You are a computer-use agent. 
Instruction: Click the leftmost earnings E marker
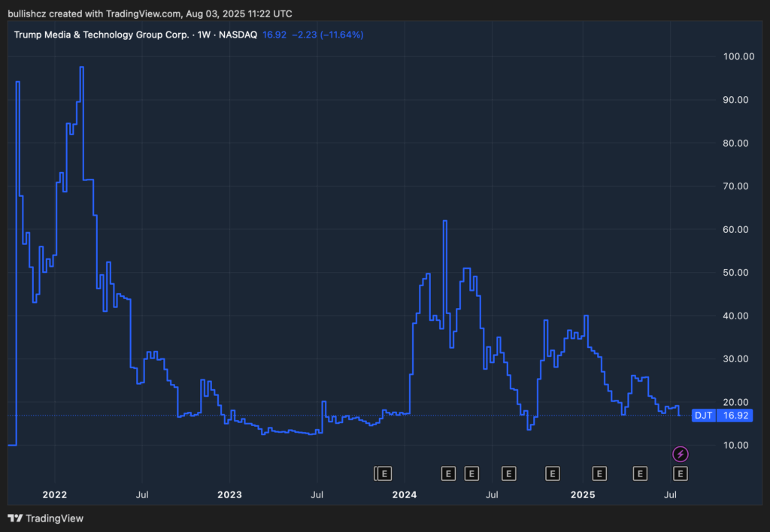[x=384, y=473]
